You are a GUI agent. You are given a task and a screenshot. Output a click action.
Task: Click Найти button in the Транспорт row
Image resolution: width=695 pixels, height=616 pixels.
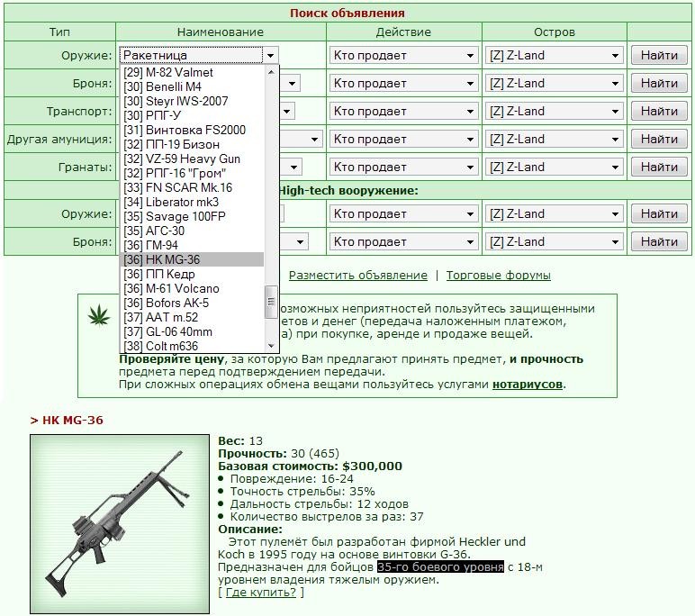click(659, 112)
